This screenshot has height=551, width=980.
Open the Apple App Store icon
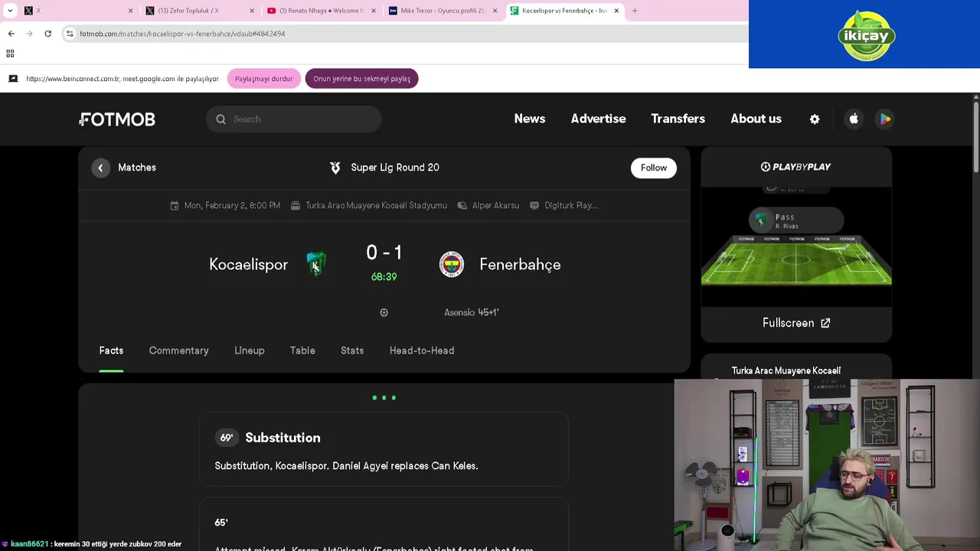[854, 119]
